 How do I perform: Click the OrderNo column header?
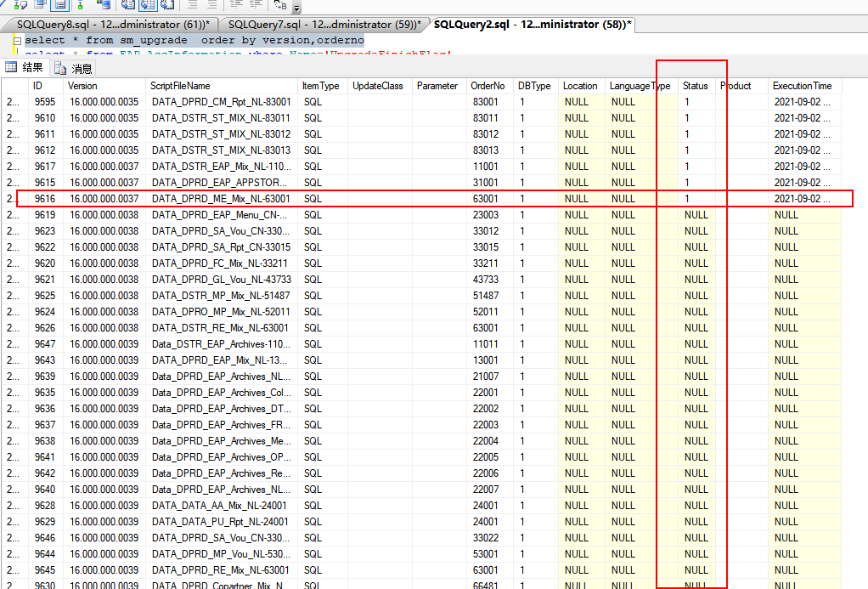[x=490, y=86]
